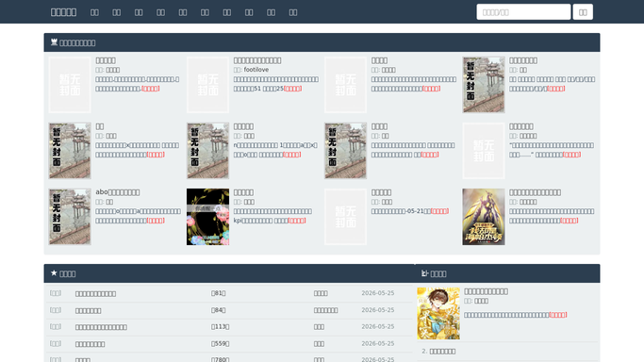Click the bar chart icon in the ranking header

pyautogui.click(x=424, y=273)
